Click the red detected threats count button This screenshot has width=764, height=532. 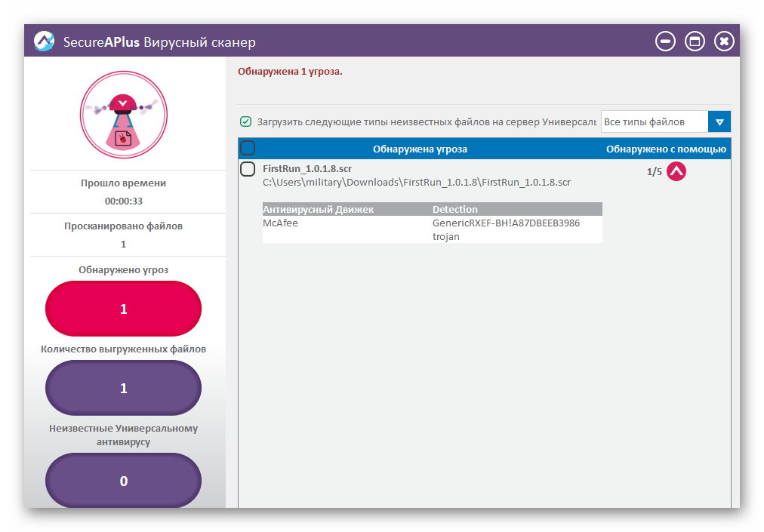pyautogui.click(x=123, y=309)
